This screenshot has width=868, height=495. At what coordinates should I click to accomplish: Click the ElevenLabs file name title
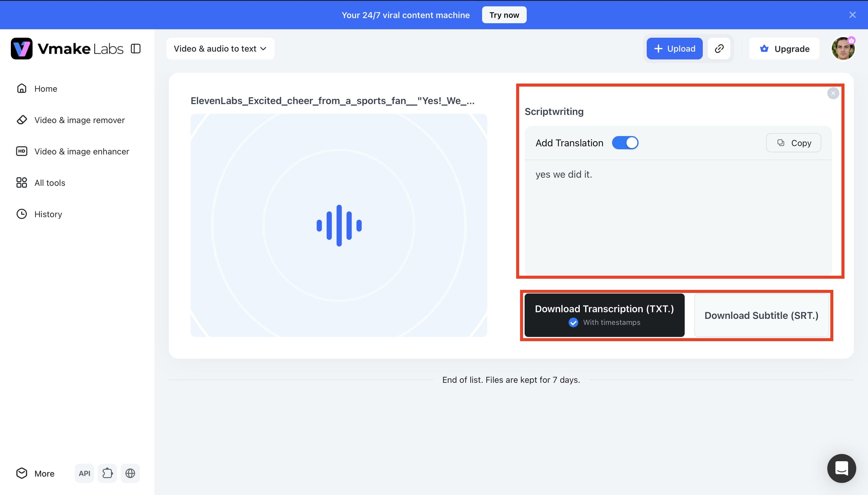click(x=333, y=101)
